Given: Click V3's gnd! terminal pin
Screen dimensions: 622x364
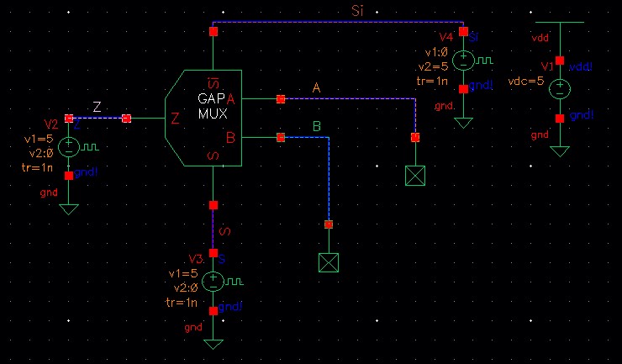Looking at the screenshot, I should click(213, 310).
